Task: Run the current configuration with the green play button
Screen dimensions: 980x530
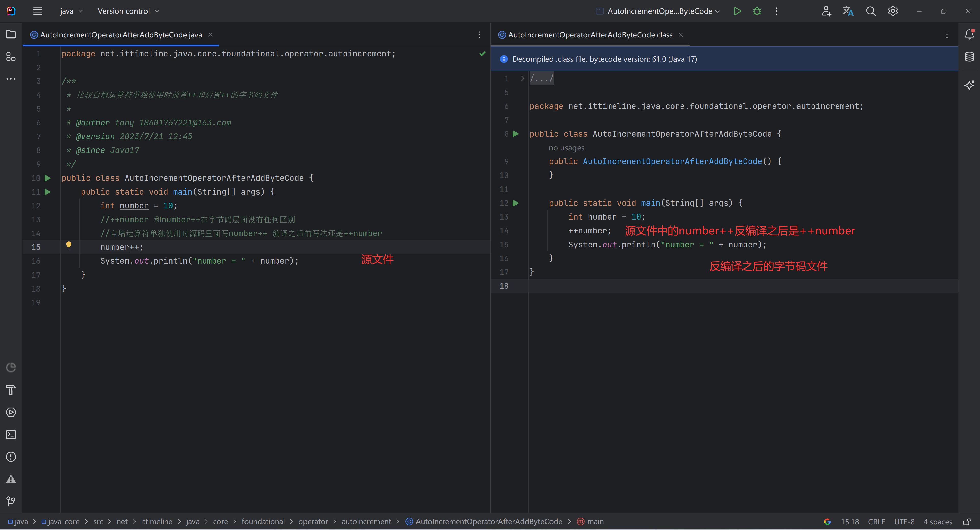Action: click(x=737, y=11)
